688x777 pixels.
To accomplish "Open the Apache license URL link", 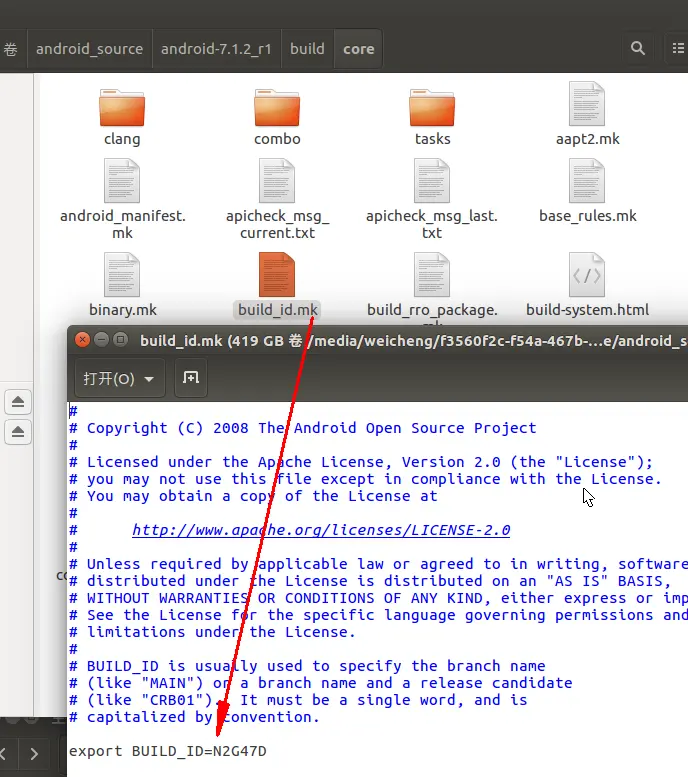I will coord(321,530).
